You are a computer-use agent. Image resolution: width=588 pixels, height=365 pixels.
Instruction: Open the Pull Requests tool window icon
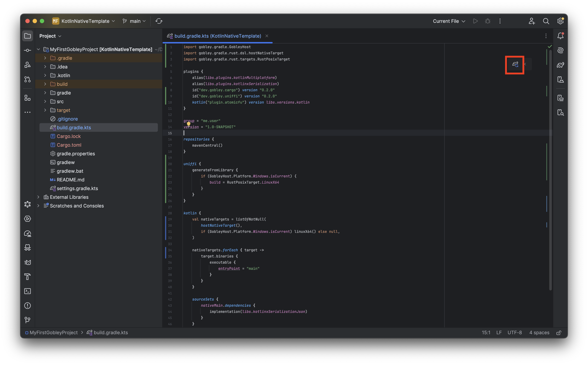coord(28,79)
